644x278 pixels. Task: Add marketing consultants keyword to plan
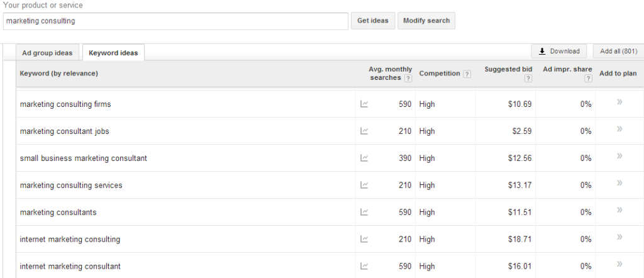[x=619, y=210]
